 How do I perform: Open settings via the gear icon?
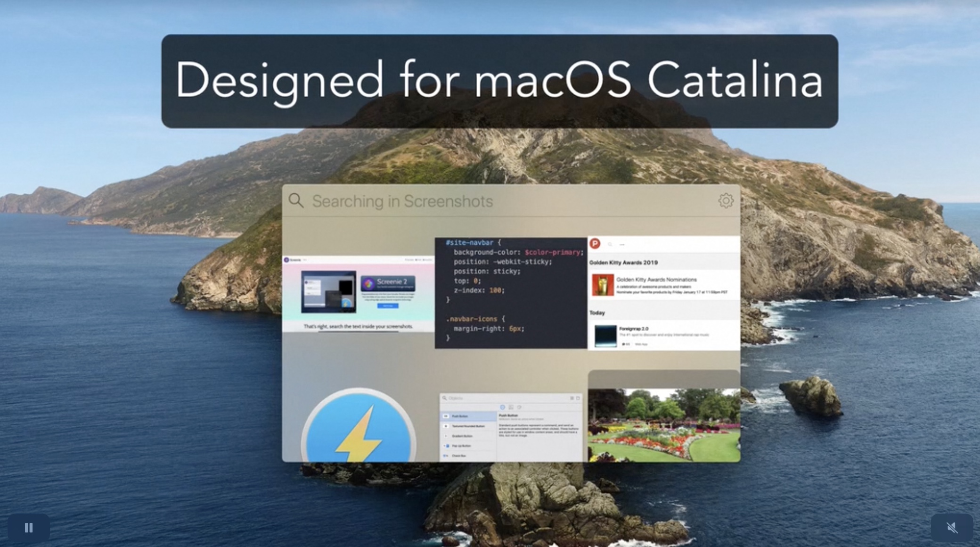click(x=726, y=201)
